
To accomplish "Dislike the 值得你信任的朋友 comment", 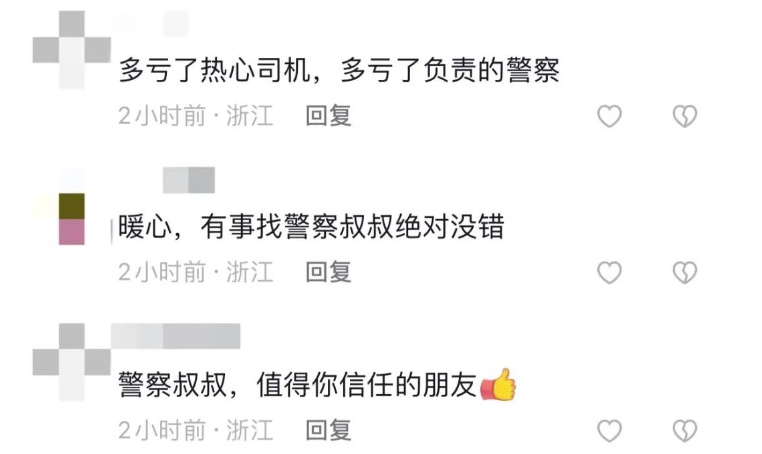I will [x=685, y=431].
